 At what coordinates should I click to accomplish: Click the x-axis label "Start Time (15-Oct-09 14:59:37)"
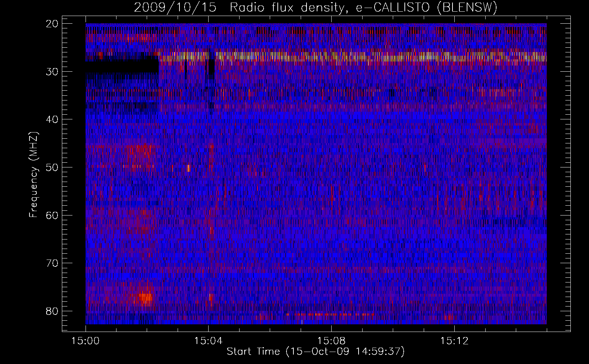coord(316,351)
